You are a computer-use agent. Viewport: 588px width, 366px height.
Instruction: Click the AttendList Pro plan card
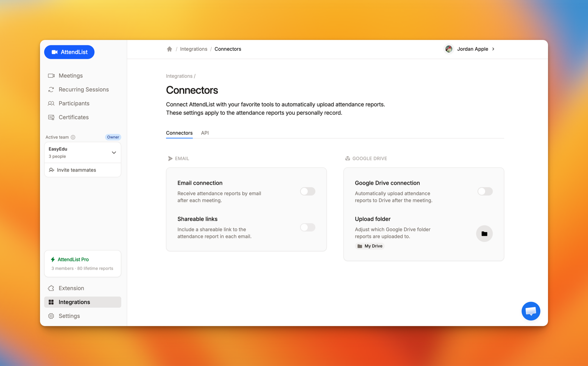click(x=83, y=263)
